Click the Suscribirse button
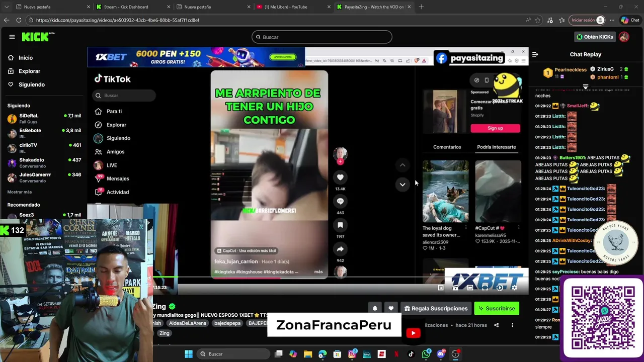Image resolution: width=644 pixels, height=362 pixels. 497,308
